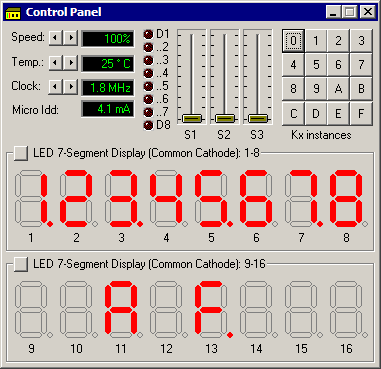Click keypad button F

361,114
